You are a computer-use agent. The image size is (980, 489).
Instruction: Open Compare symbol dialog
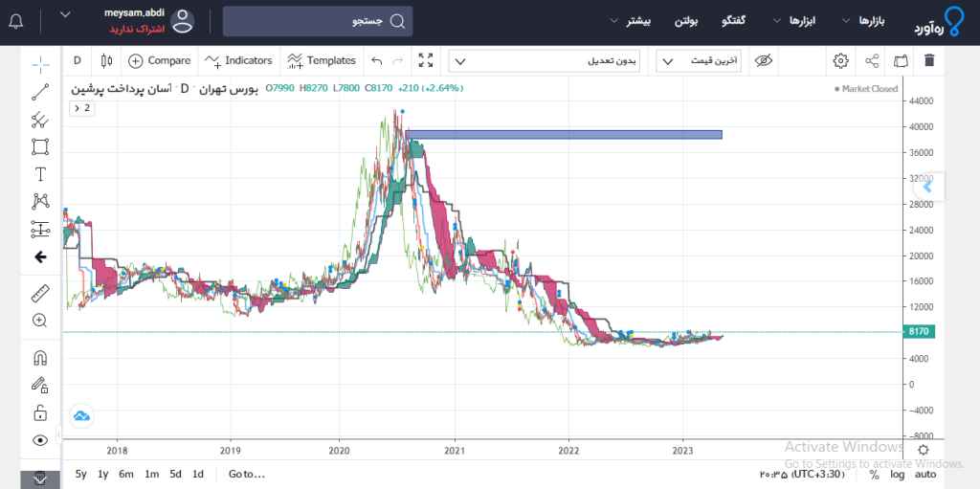[x=160, y=60]
